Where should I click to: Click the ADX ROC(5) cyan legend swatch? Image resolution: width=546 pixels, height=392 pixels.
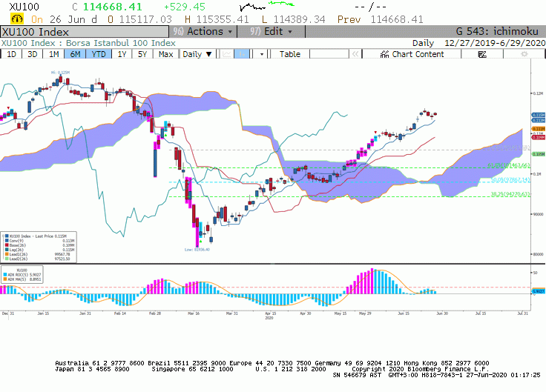click(x=5, y=275)
